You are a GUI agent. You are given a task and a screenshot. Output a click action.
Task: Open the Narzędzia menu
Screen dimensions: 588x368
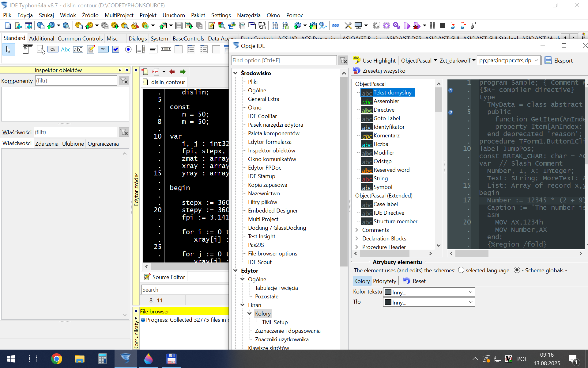pyautogui.click(x=249, y=15)
